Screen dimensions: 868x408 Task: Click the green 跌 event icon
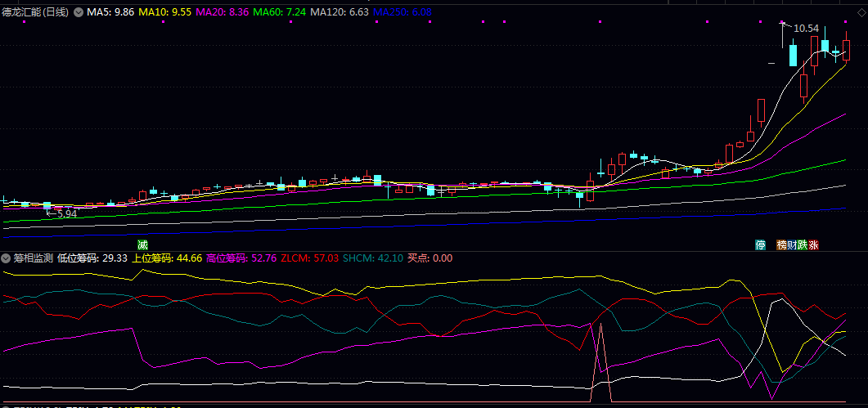click(803, 244)
